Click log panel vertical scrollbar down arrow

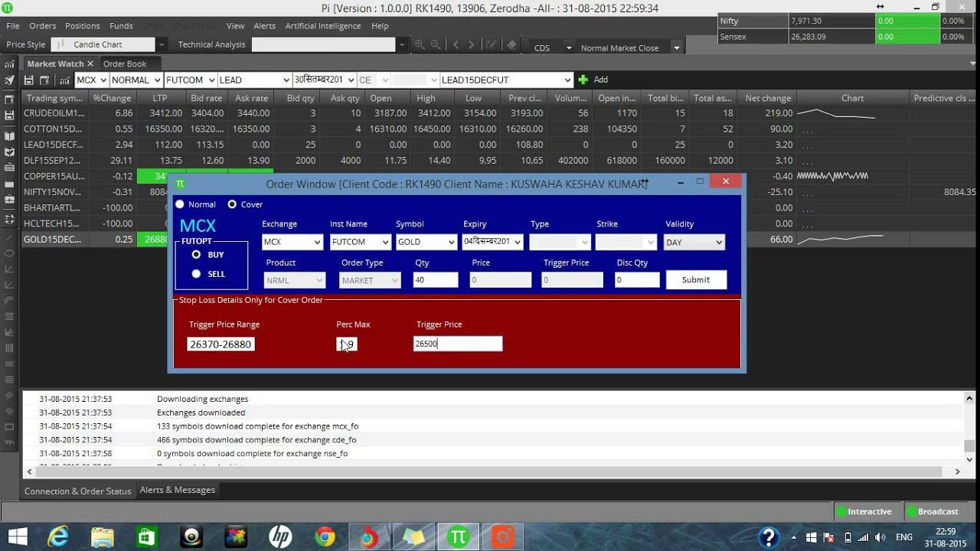970,460
